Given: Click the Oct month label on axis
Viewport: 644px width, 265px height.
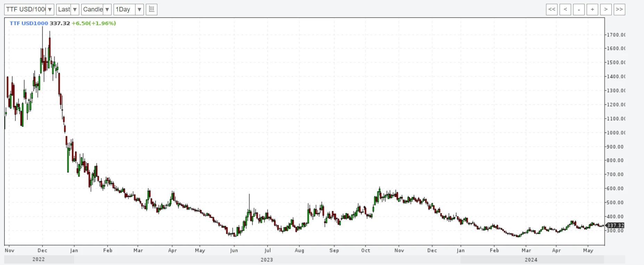Looking at the screenshot, I should [366, 250].
